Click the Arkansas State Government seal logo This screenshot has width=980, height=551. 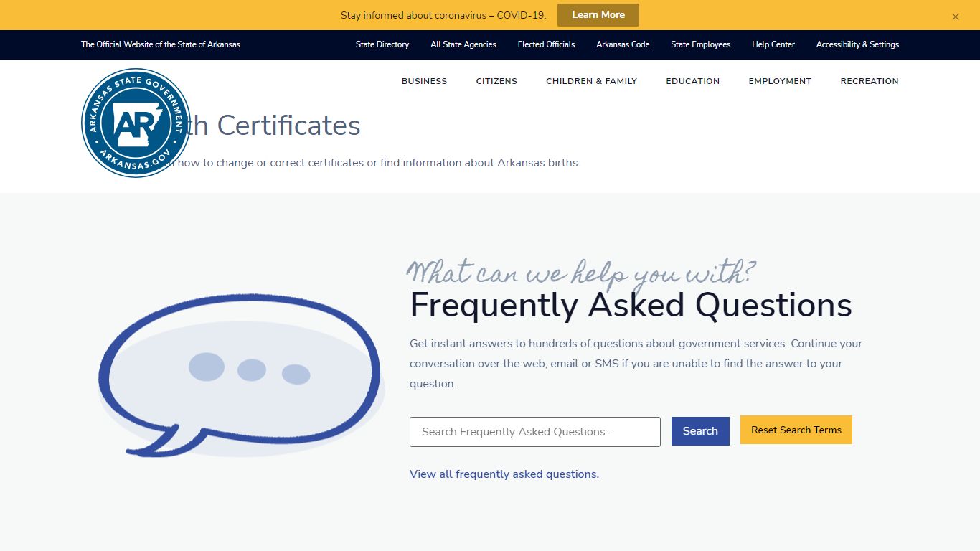[136, 123]
